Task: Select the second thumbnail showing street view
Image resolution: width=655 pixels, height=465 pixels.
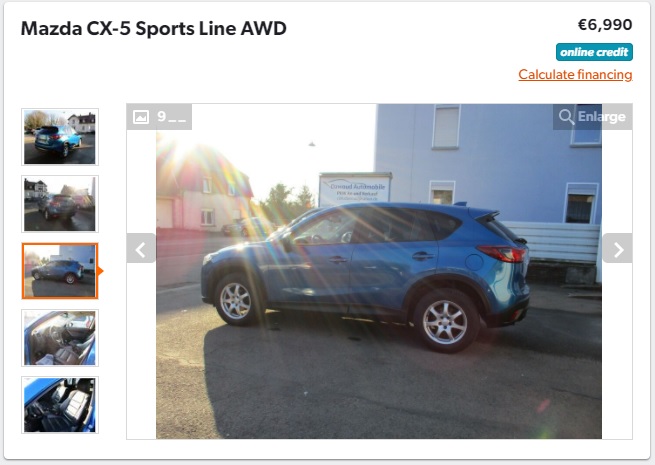Action: click(60, 204)
